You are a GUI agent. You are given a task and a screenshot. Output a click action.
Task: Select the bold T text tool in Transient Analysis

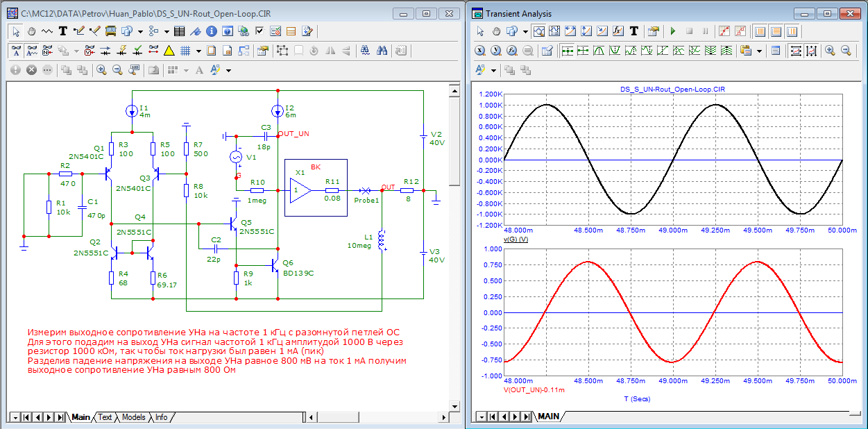[633, 31]
